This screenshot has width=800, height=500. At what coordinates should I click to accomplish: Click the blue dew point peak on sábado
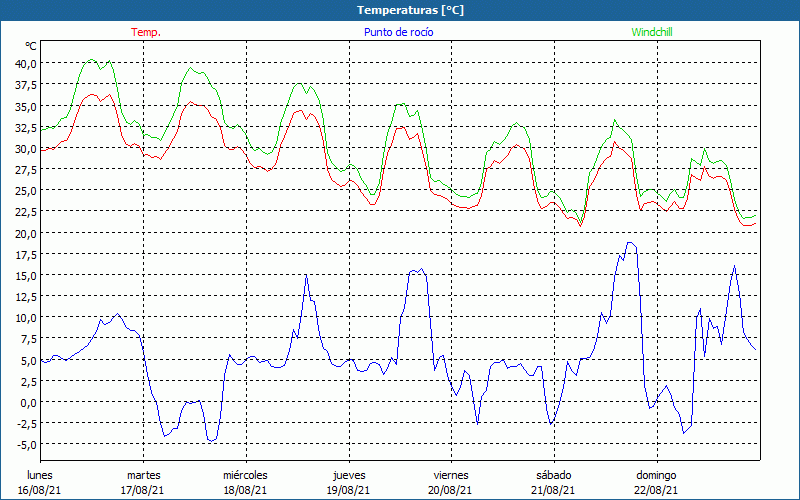point(630,243)
